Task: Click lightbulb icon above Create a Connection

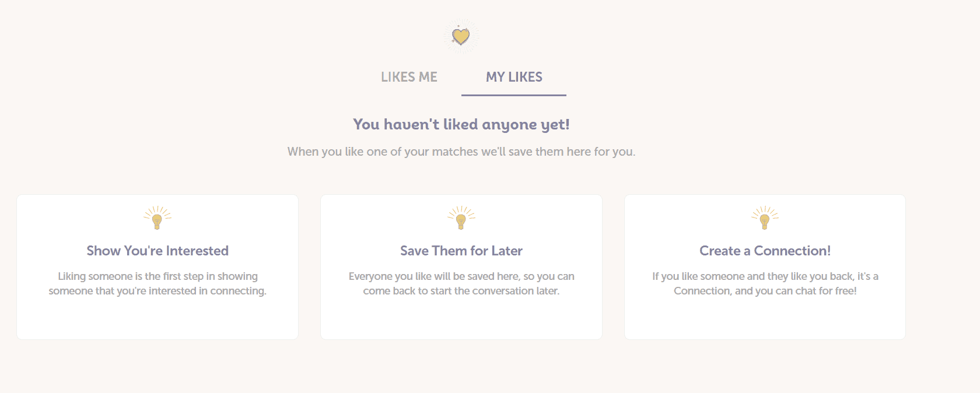Action: [765, 218]
